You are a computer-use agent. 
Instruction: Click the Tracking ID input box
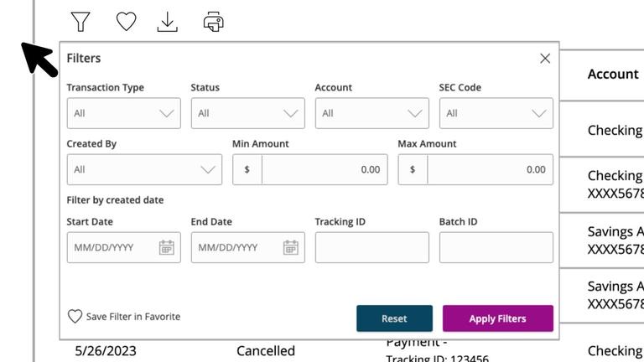372,247
